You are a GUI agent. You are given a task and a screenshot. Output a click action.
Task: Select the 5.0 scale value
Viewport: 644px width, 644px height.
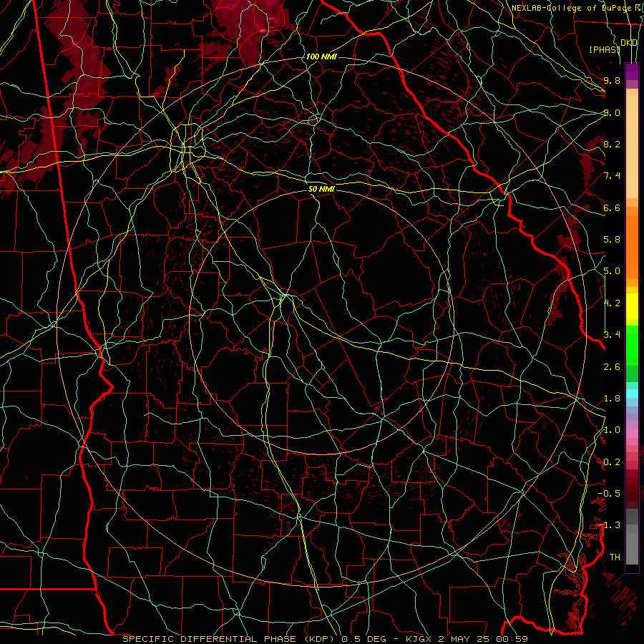coord(612,271)
